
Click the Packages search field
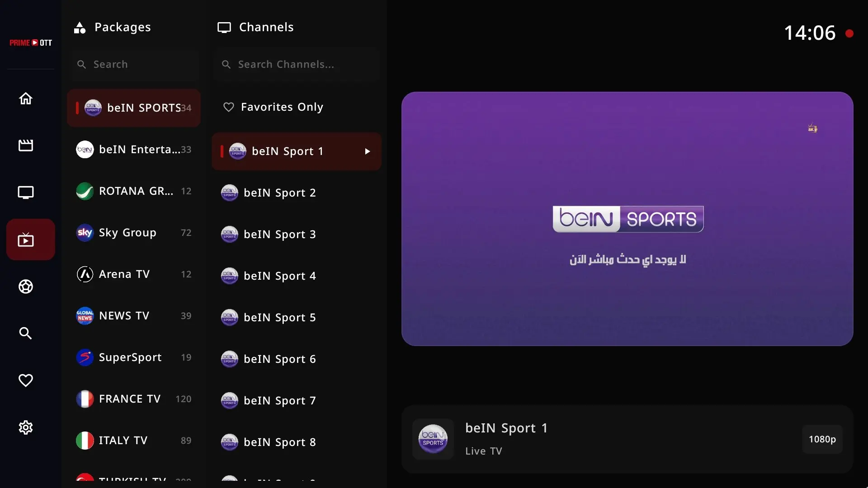pos(134,65)
